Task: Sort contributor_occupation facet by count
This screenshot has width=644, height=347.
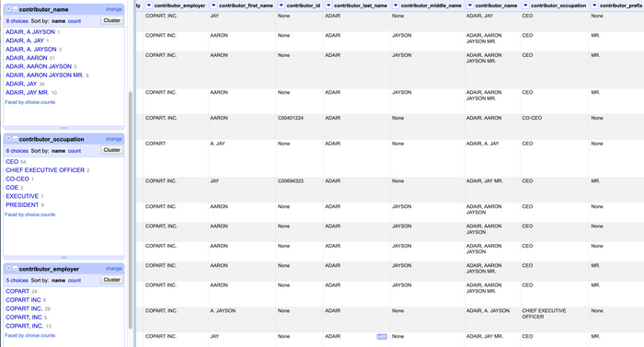Action: 75,151
